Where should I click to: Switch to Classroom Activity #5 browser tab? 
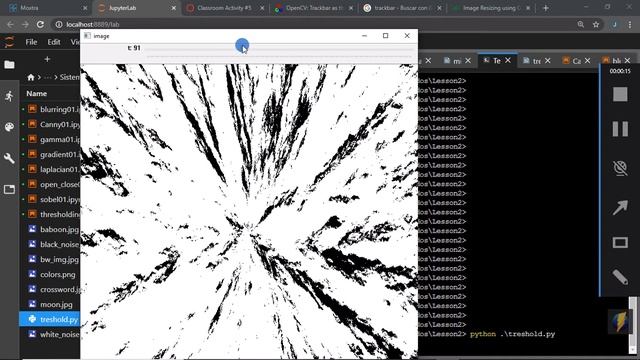pyautogui.click(x=224, y=8)
